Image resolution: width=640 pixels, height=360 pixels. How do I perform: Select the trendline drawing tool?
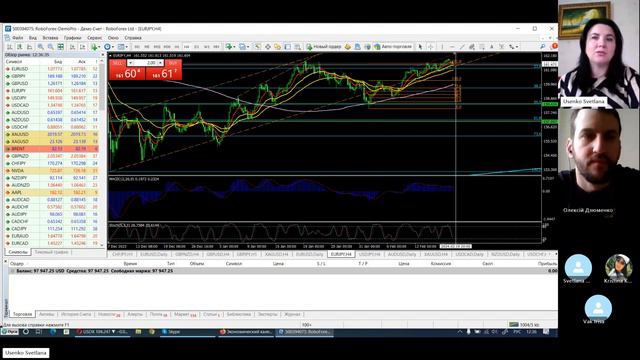point(462,47)
